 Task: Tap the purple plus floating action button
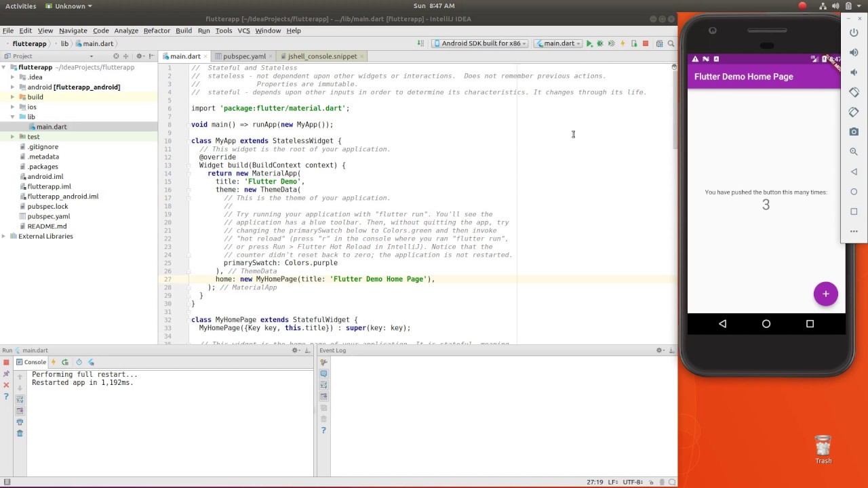pyautogui.click(x=826, y=294)
